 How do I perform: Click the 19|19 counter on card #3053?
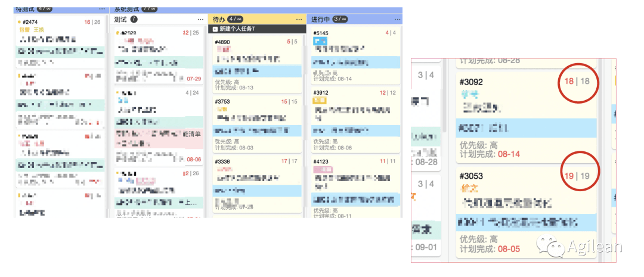pos(576,176)
